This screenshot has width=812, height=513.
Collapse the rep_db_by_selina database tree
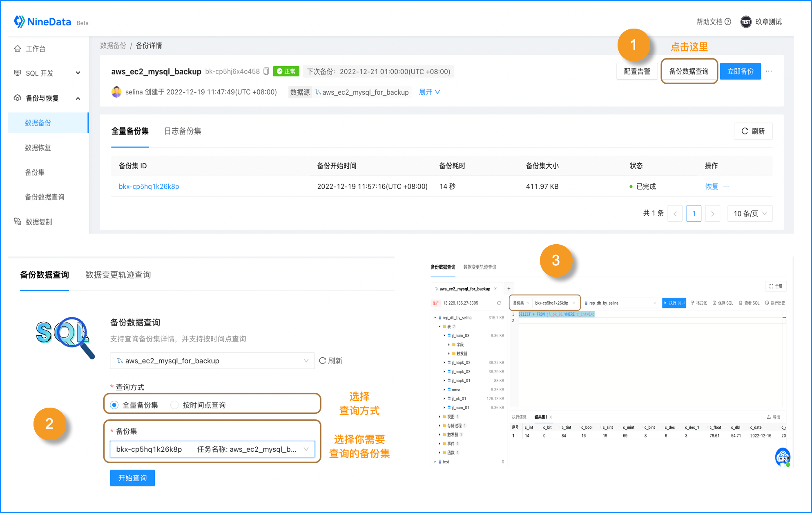tap(435, 317)
